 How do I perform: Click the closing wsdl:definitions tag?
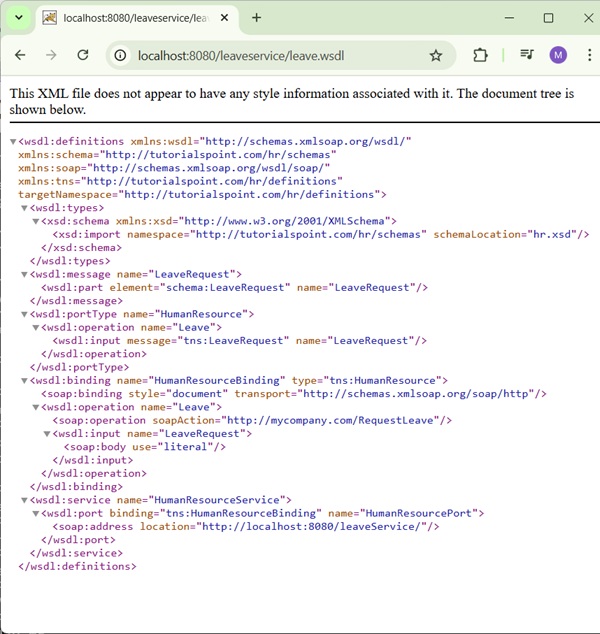[x=77, y=566]
